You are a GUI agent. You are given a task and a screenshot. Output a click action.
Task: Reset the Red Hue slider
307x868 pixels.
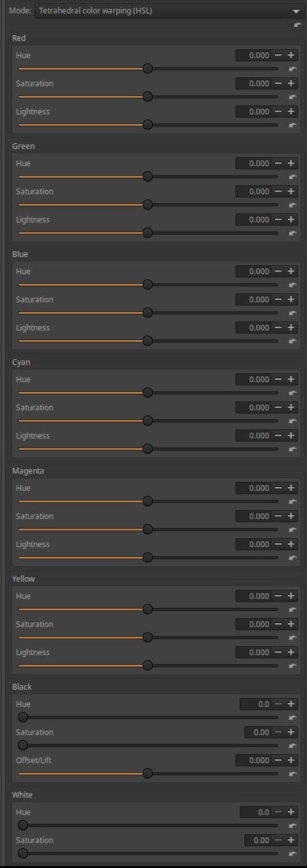pos(293,69)
